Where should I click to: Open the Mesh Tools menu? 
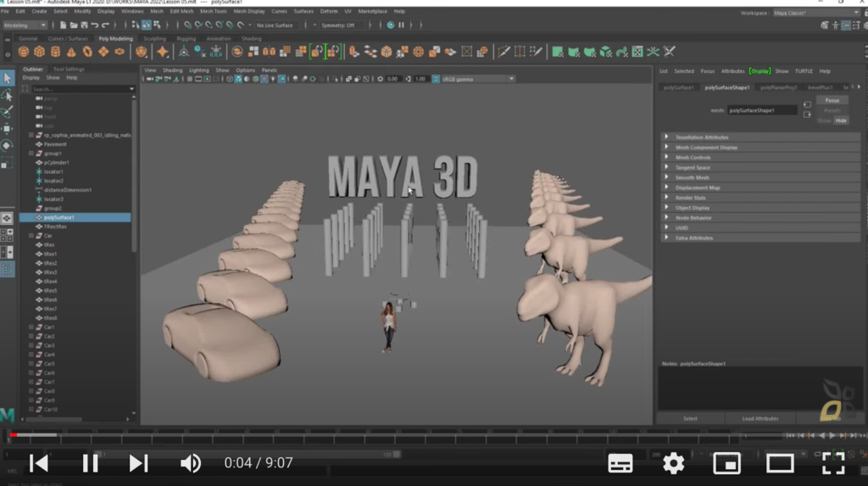pyautogui.click(x=213, y=11)
